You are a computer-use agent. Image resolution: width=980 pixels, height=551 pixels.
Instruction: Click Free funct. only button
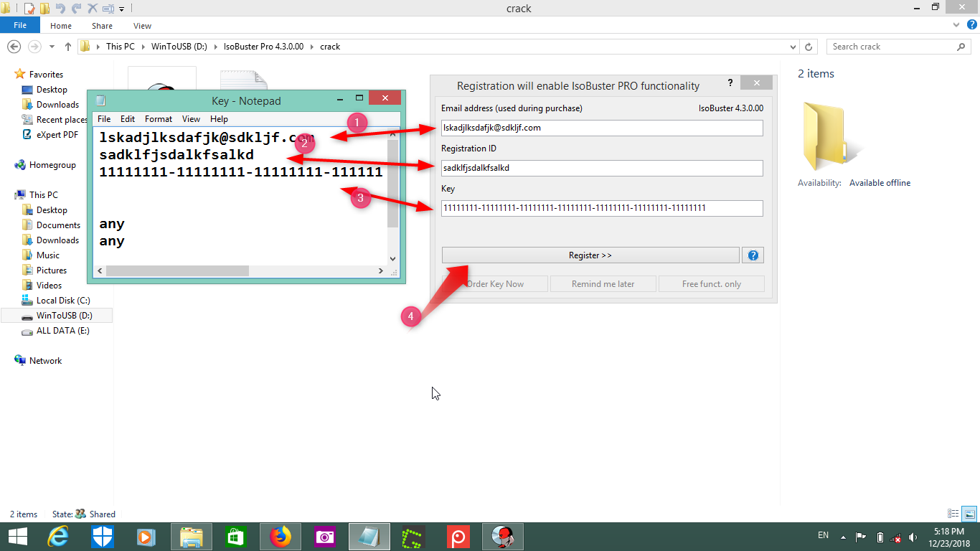[x=712, y=284]
